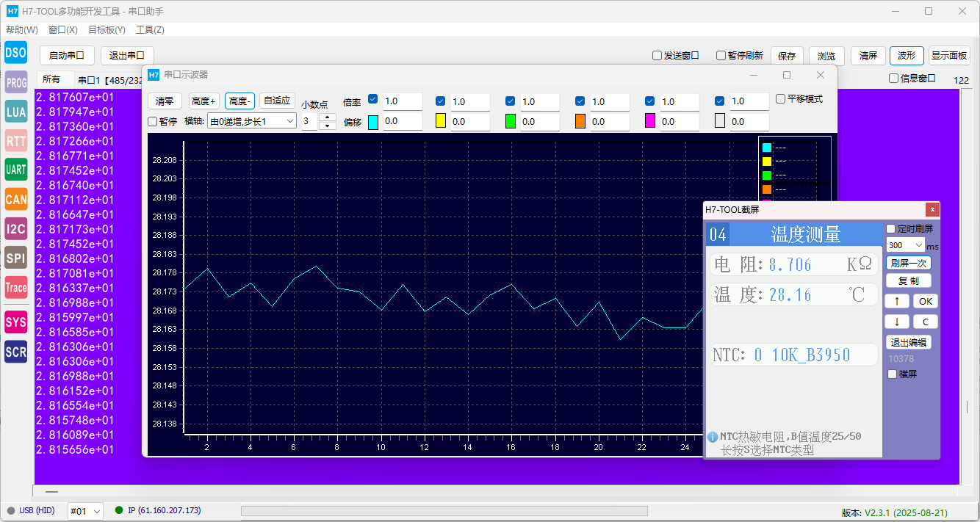
Task: Click the H7 logo in 串口示波器 title bar
Action: [154, 75]
